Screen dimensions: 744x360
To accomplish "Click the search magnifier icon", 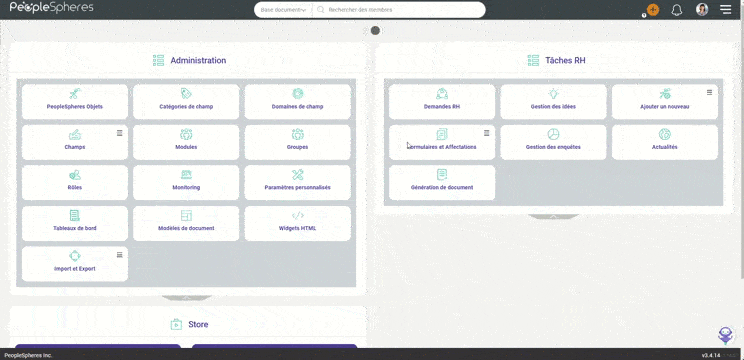I will pyautogui.click(x=321, y=9).
